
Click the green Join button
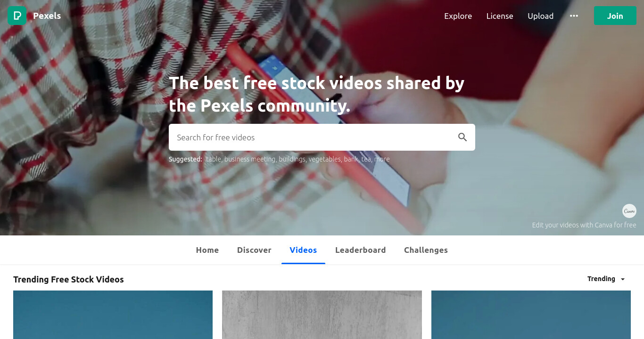pyautogui.click(x=615, y=16)
